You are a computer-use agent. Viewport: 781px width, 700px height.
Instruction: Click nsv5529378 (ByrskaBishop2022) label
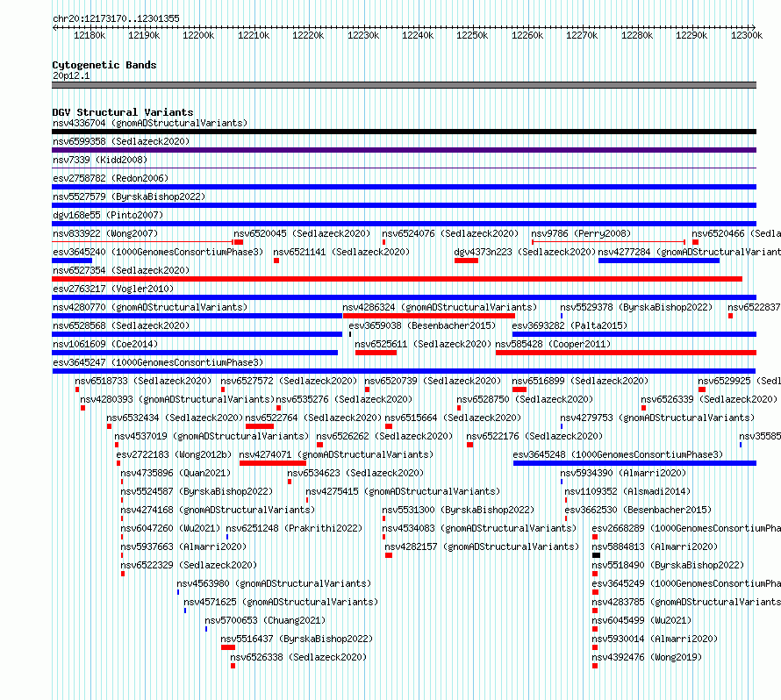coord(636,307)
